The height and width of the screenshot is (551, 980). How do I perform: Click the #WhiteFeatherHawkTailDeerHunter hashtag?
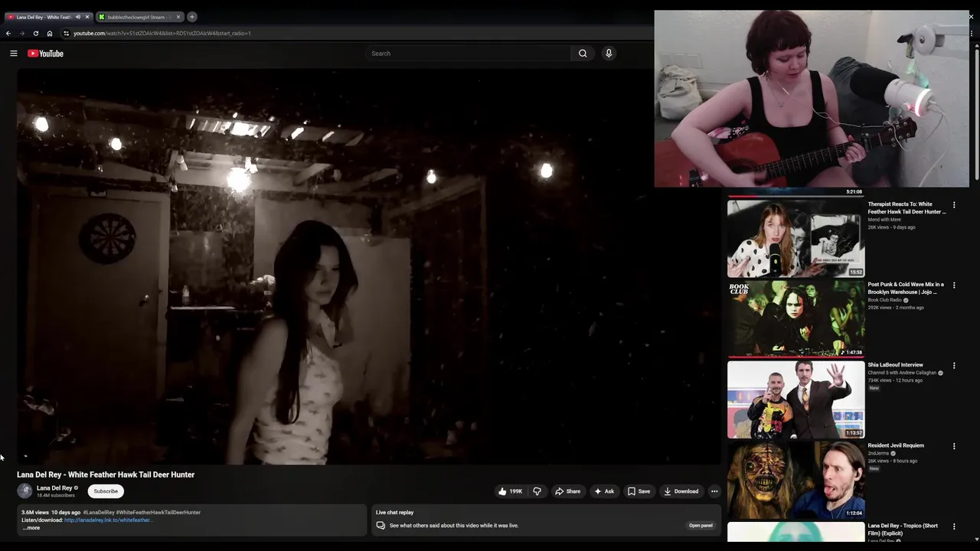[158, 513]
